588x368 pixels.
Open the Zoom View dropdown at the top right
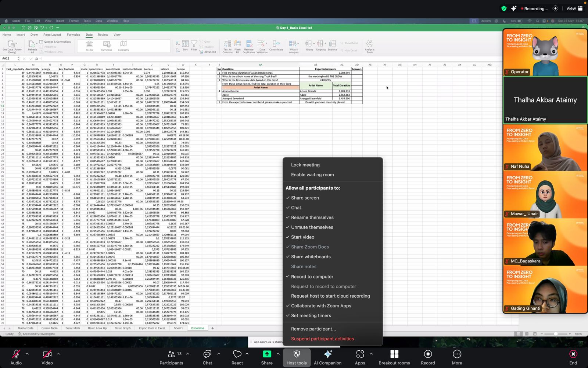click(574, 8)
